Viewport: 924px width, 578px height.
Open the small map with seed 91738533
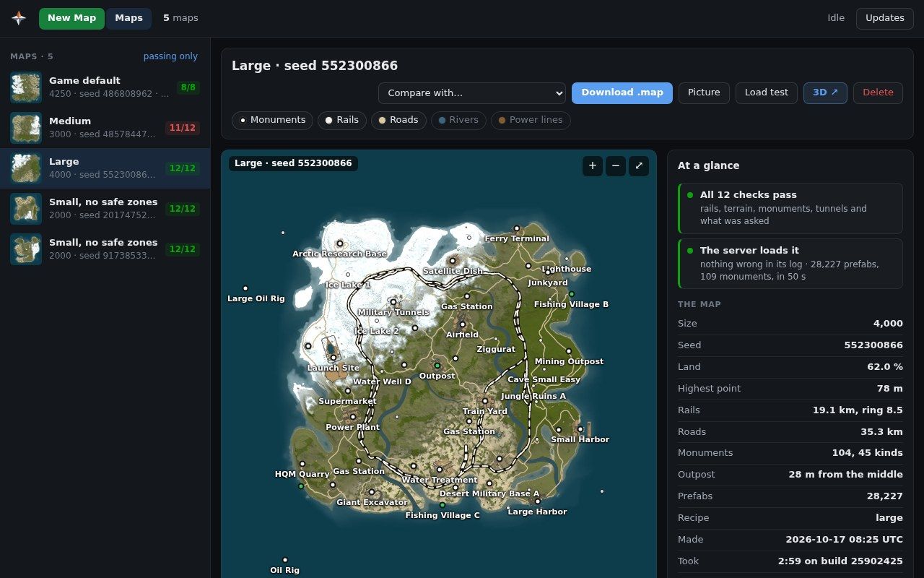pos(105,249)
